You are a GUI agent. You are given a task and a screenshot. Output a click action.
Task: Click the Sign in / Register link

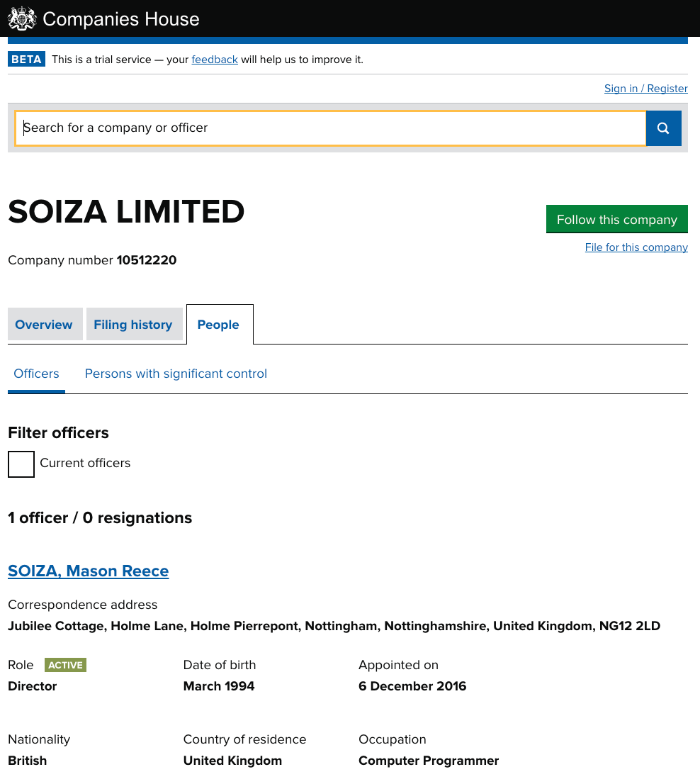[645, 89]
